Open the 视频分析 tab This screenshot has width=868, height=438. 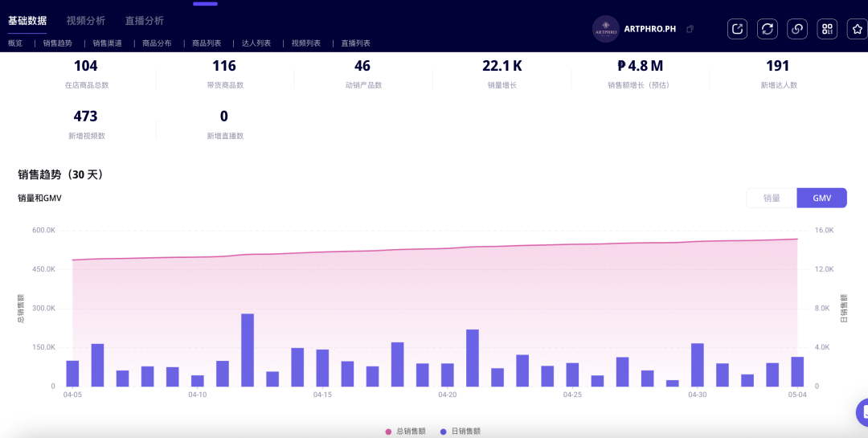click(86, 21)
